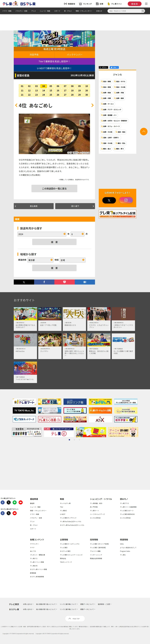The width and height of the screenshot is (150, 644).
Task: Click in the header search input field
Action: click(x=124, y=11)
